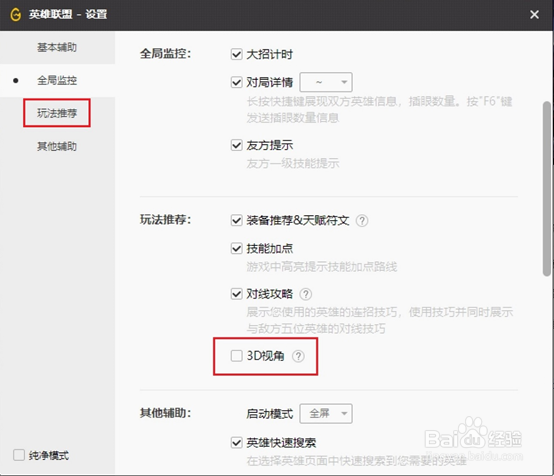Uncheck the 英雄快速搜索 checkbox
554x476 pixels.
(236, 442)
